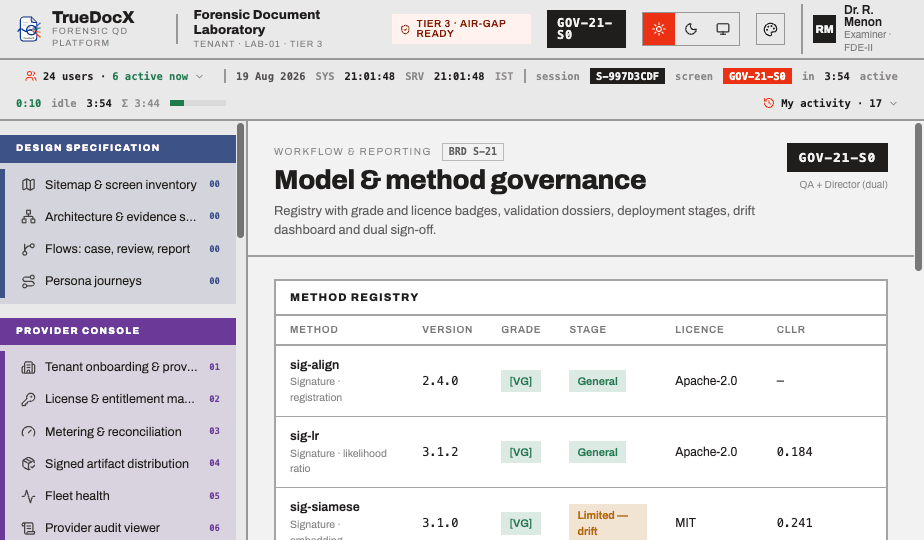The height and width of the screenshot is (540, 924).
Task: Click the sidebar vertical scrollbar
Action: (240, 180)
